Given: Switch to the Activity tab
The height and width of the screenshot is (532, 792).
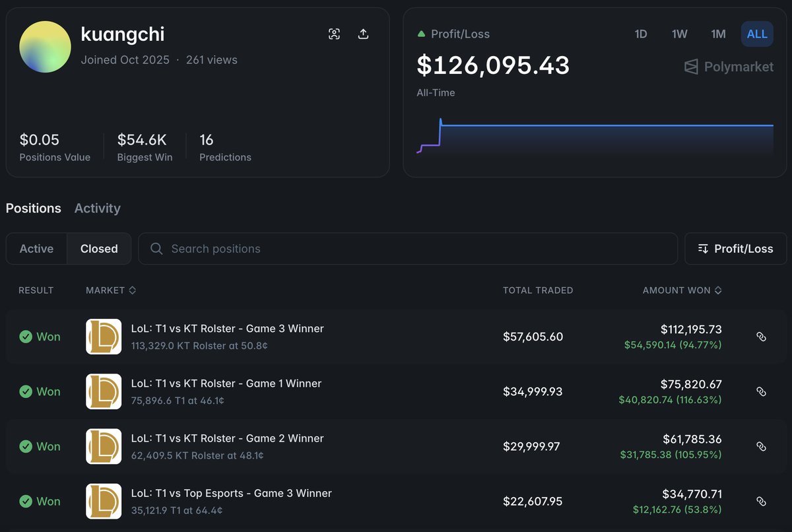Looking at the screenshot, I should pyautogui.click(x=98, y=208).
